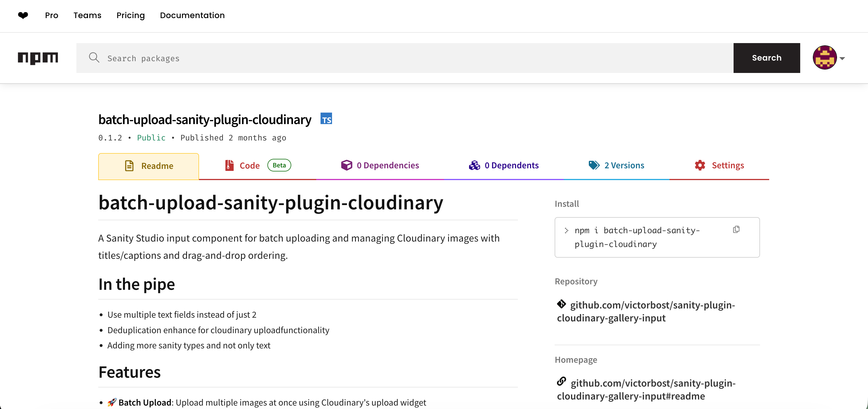Screen dimensions: 868x409
Task: Open the Pro menu item
Action: pyautogui.click(x=51, y=15)
